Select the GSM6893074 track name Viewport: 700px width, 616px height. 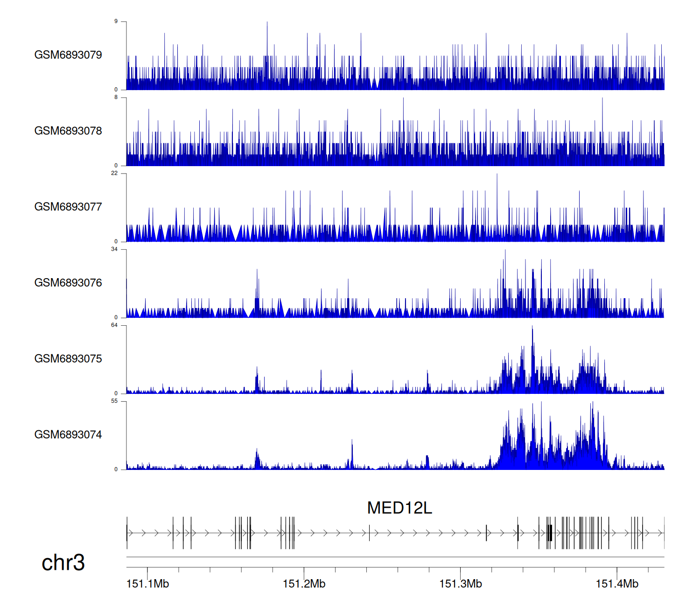(68, 435)
